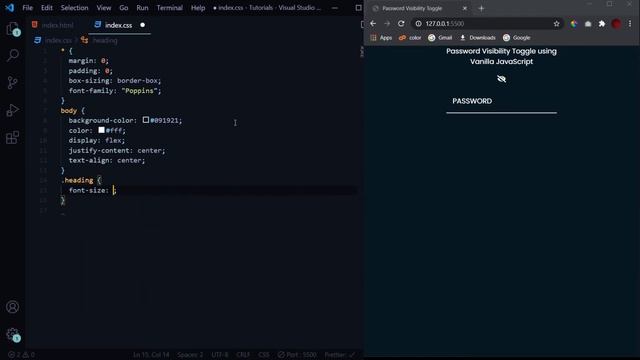Click the address bar showing 127.0.0.1:5500

tap(486, 24)
